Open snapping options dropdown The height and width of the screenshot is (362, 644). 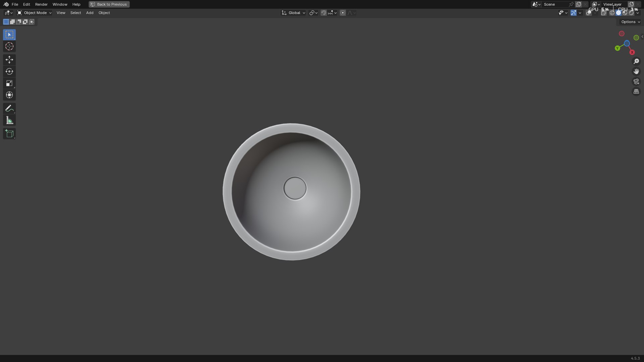pyautogui.click(x=332, y=13)
